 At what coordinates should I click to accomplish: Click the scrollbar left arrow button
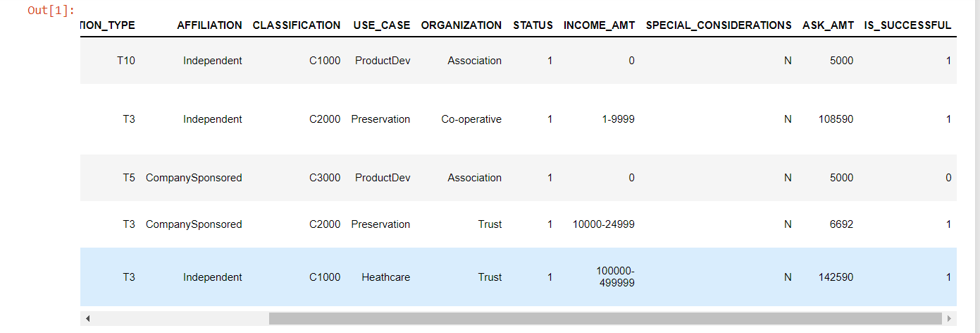click(87, 318)
